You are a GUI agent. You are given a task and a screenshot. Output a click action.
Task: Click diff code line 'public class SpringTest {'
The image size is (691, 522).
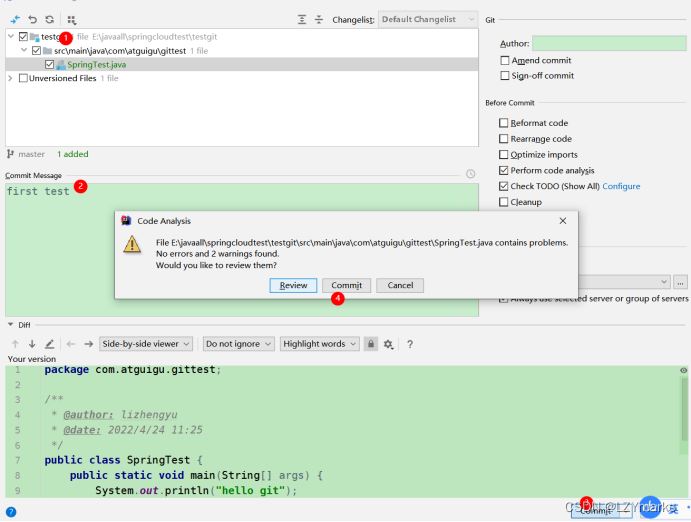click(123, 460)
